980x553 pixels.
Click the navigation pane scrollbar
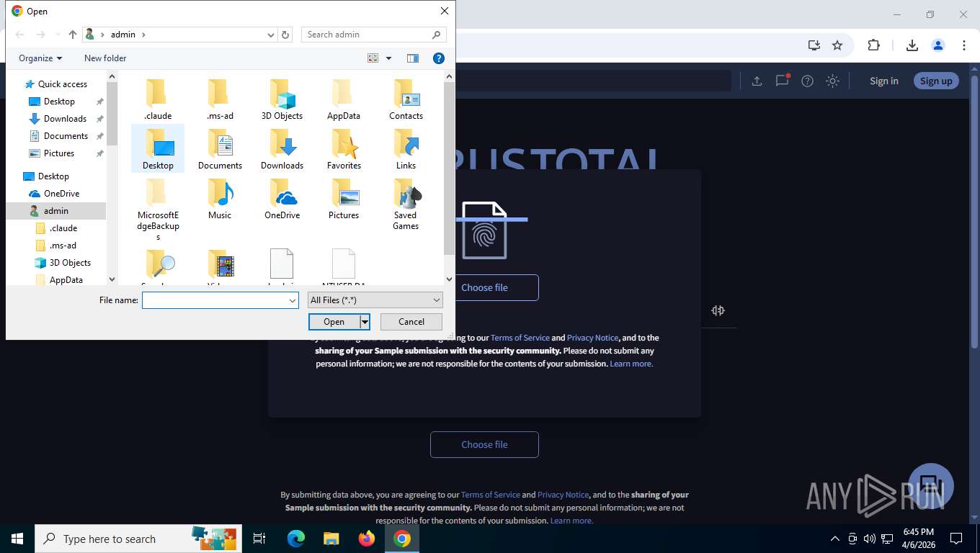click(112, 115)
